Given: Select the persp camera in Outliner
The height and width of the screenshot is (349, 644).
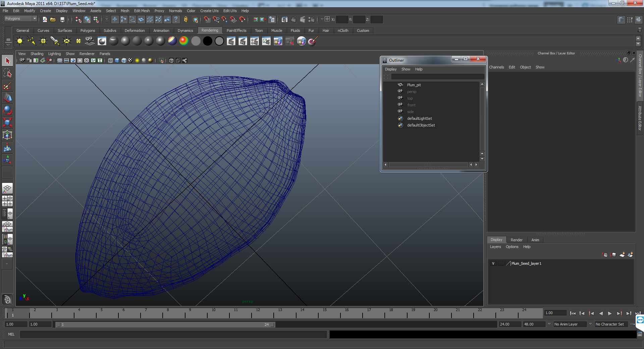Looking at the screenshot, I should click(412, 92).
